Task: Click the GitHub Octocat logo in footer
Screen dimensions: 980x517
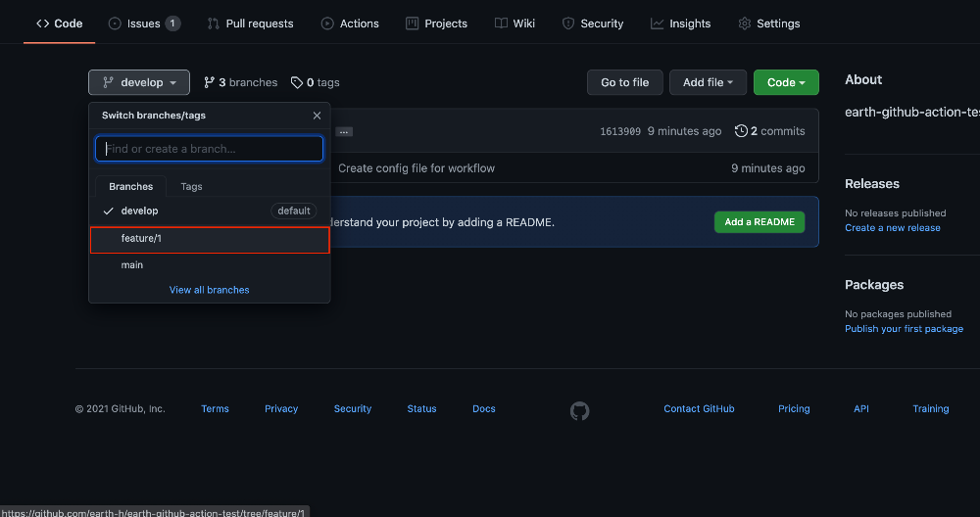Action: [x=580, y=410]
